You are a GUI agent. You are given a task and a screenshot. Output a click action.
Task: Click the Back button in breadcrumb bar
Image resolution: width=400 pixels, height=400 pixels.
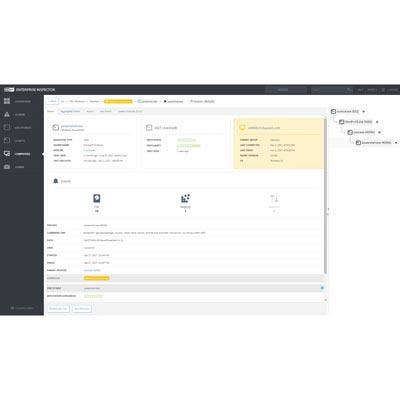tap(52, 101)
